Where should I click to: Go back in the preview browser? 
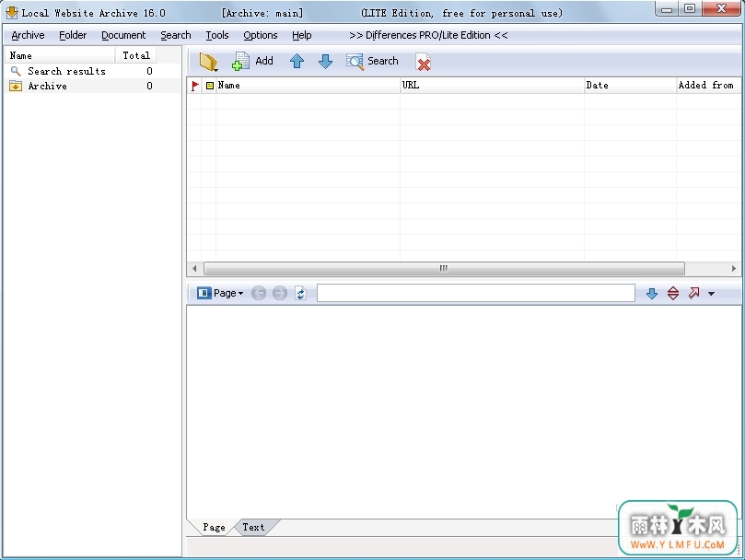click(x=259, y=293)
